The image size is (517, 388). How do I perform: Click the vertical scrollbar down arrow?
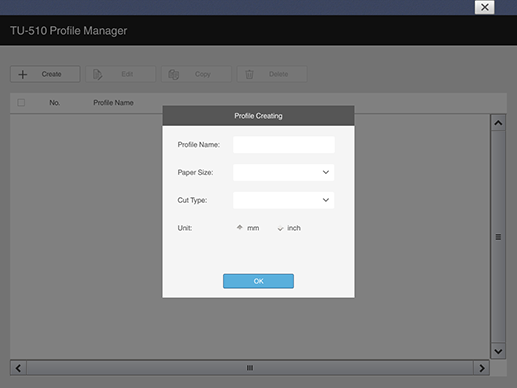pos(498,351)
